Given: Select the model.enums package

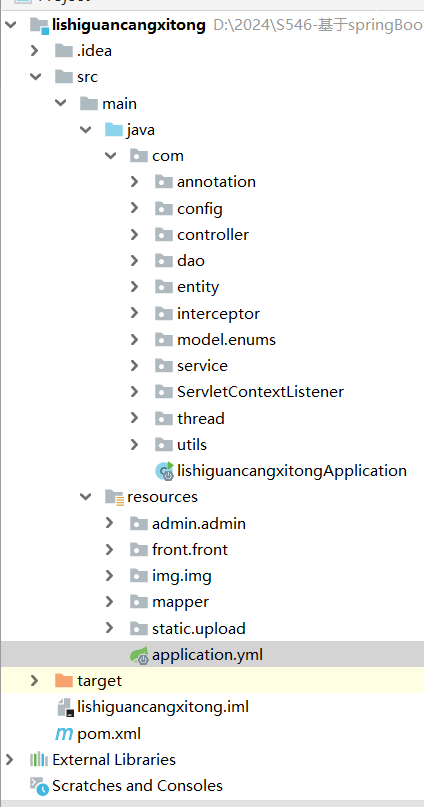Looking at the screenshot, I should (226, 340).
